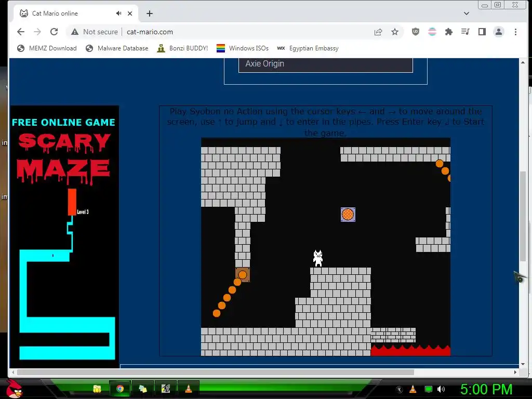Select the Cat Mario online tab
The height and width of the screenshot is (399, 532).
75,14
